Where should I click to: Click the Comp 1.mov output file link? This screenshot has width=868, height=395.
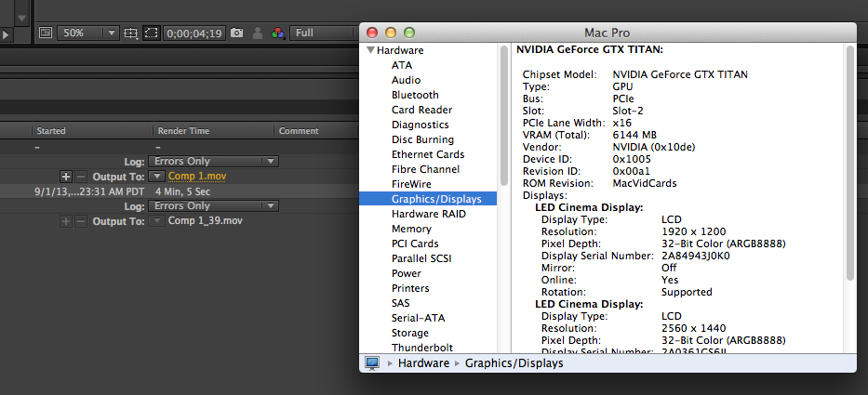coord(197,177)
